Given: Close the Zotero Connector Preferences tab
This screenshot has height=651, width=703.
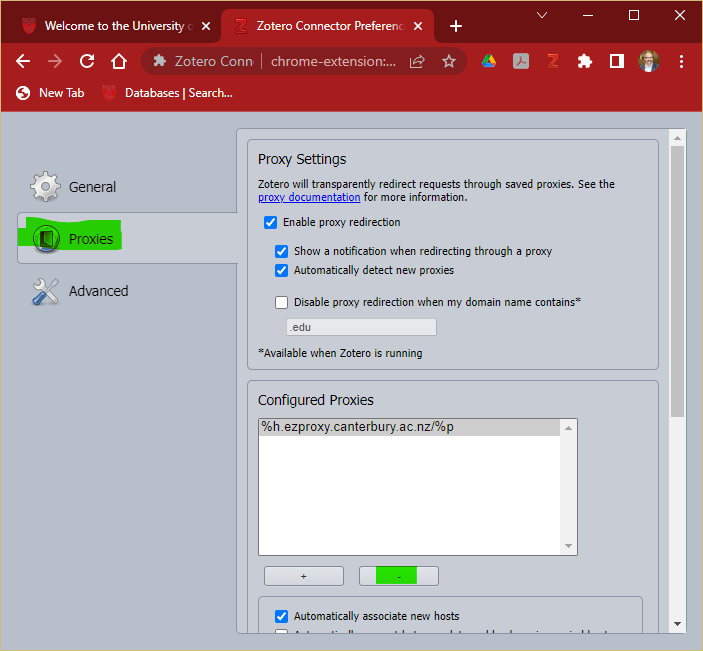Looking at the screenshot, I should pyautogui.click(x=418, y=26).
